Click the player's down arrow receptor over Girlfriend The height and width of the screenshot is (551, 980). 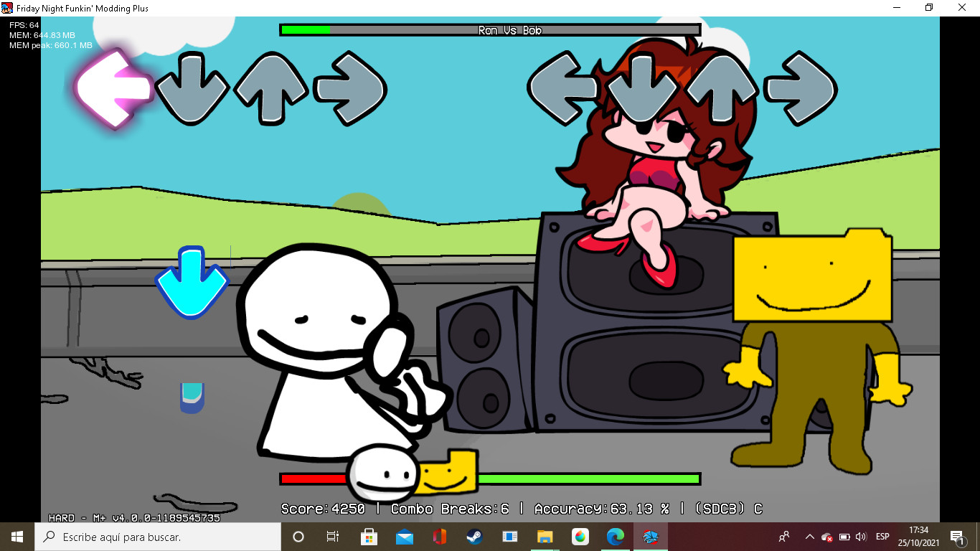[x=642, y=88]
